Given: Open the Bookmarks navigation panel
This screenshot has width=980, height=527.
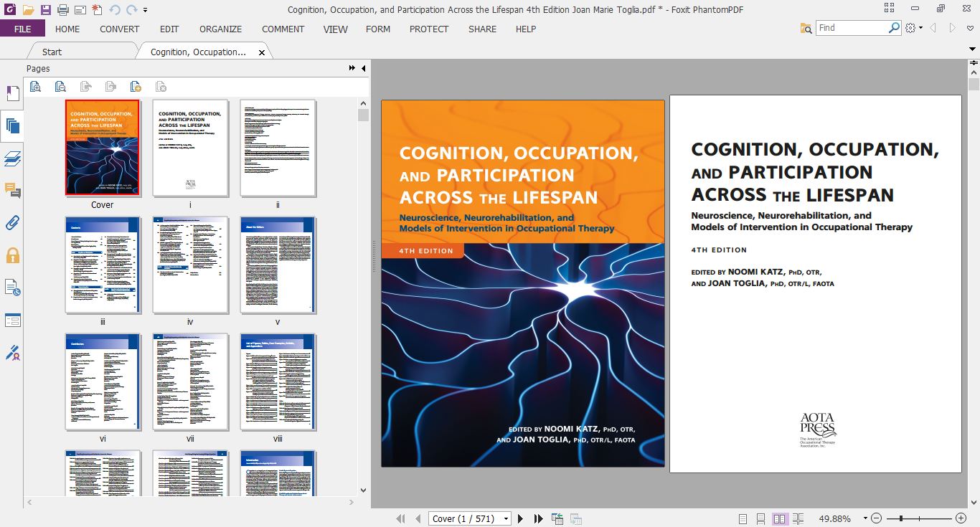Looking at the screenshot, I should click(12, 94).
